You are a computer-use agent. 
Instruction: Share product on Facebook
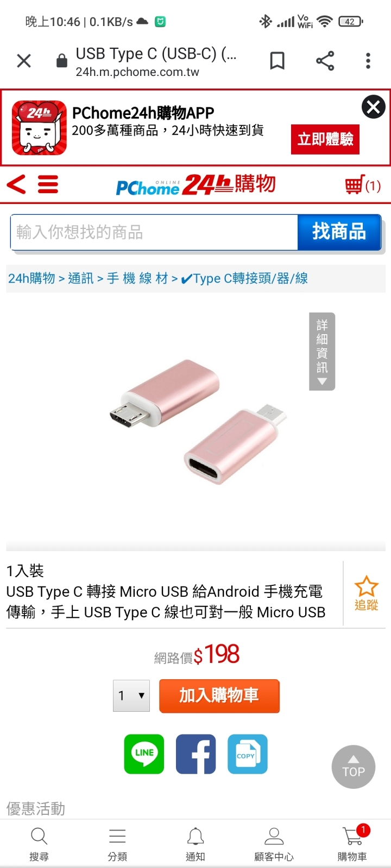[196, 754]
